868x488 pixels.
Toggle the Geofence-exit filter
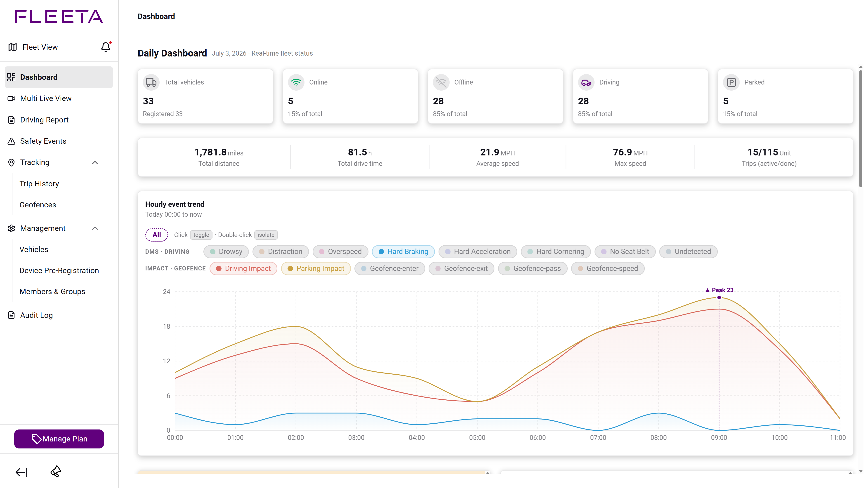point(461,268)
